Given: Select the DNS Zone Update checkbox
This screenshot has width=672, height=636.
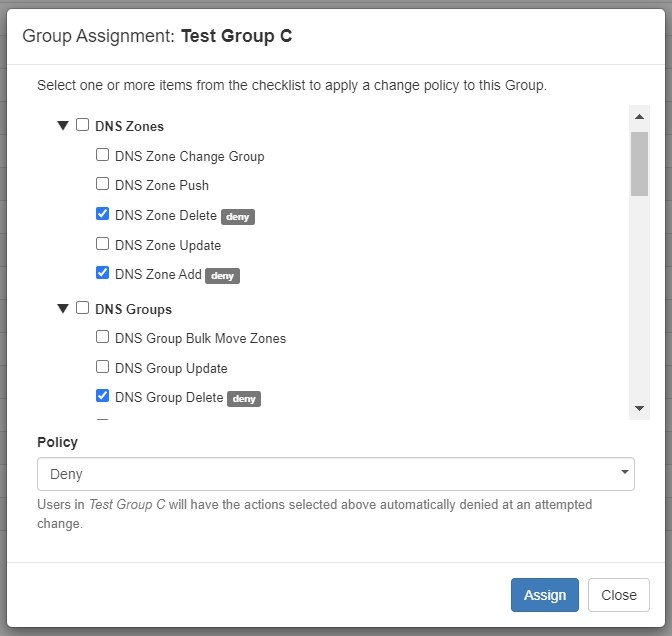Looking at the screenshot, I should [102, 244].
